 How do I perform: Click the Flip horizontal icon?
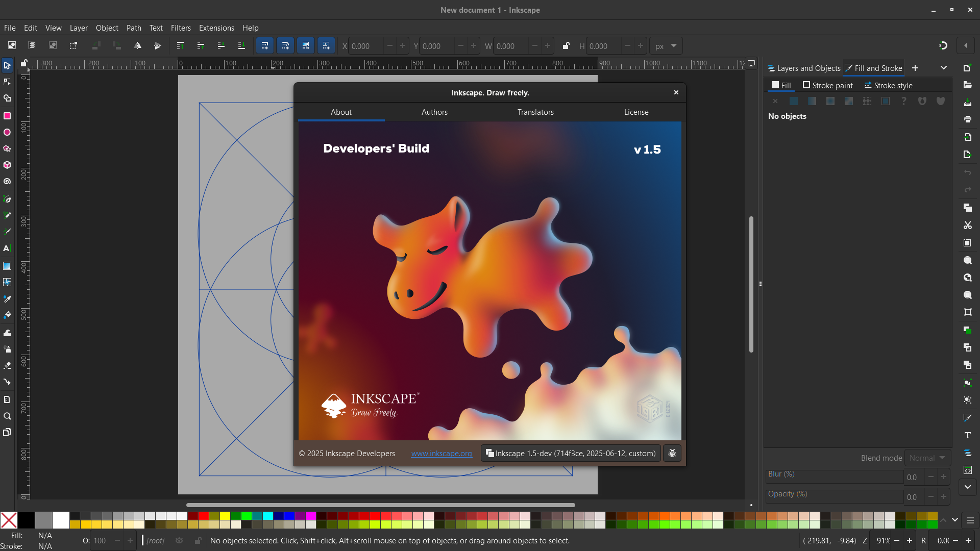137,46
